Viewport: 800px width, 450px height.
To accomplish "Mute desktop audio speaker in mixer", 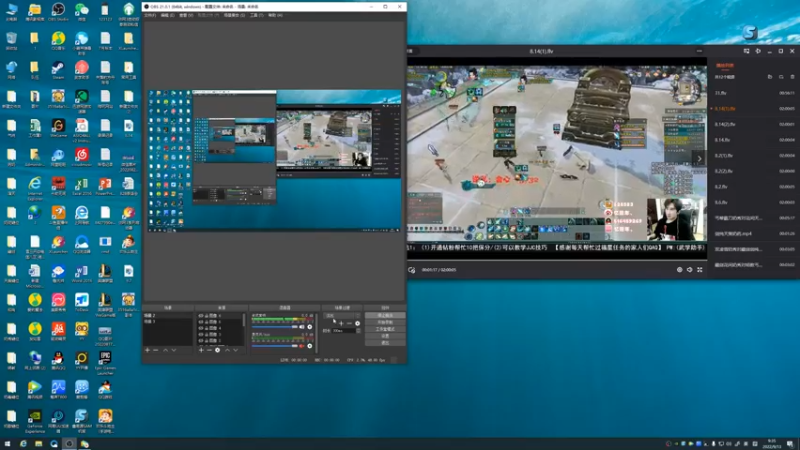I will pyautogui.click(x=302, y=327).
